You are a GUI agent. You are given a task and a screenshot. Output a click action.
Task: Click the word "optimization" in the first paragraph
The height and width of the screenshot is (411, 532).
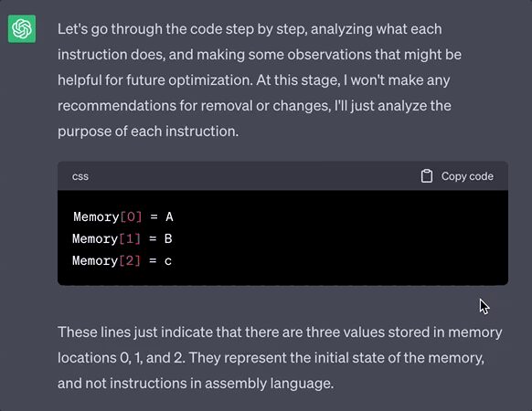coord(210,80)
